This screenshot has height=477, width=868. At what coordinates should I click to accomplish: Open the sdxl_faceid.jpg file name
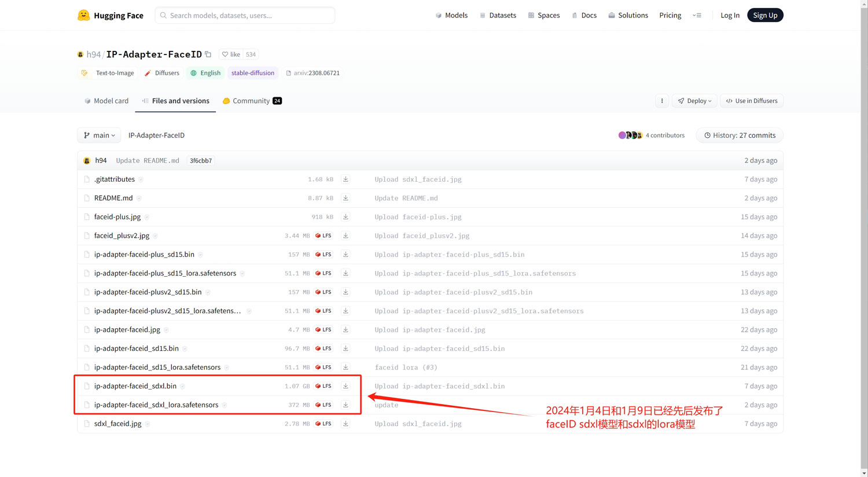118,424
